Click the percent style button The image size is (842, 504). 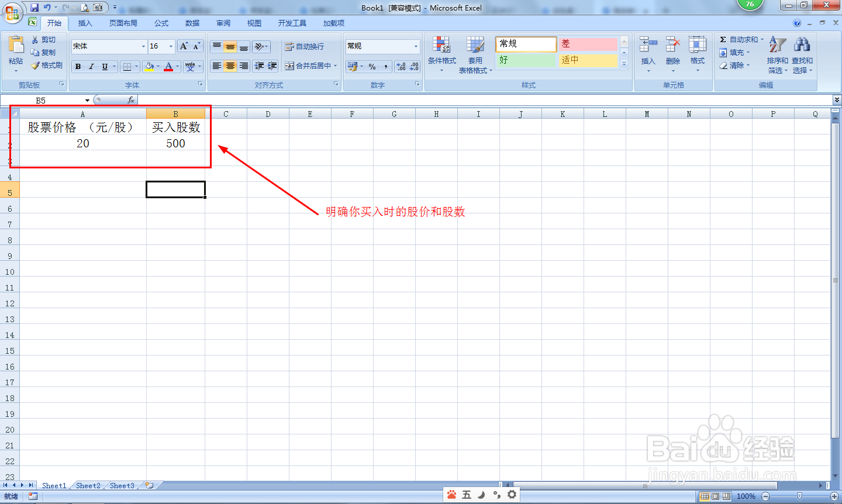[x=372, y=67]
